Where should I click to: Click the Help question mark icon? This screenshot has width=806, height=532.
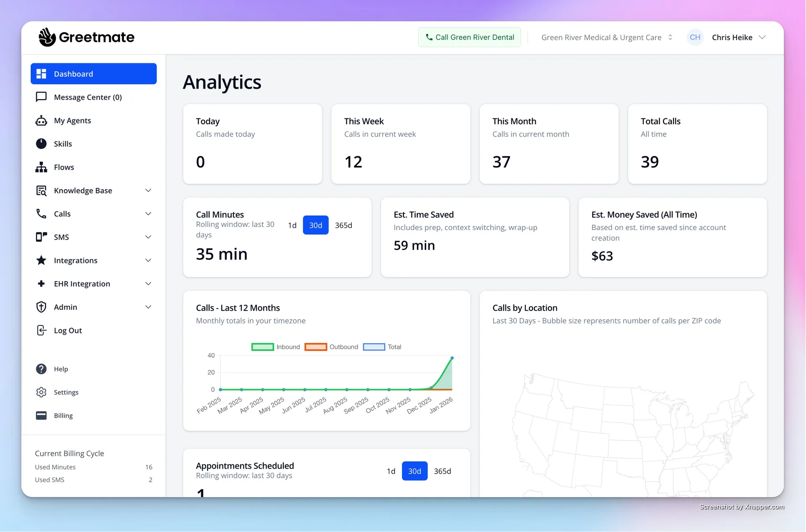click(x=41, y=369)
